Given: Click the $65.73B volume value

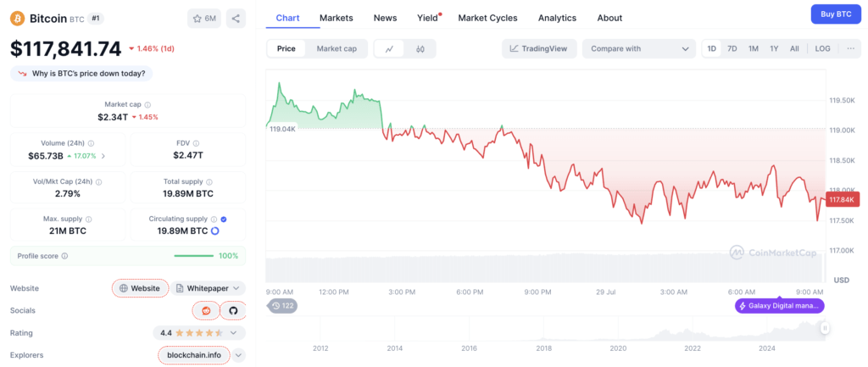Looking at the screenshot, I should 46,156.
